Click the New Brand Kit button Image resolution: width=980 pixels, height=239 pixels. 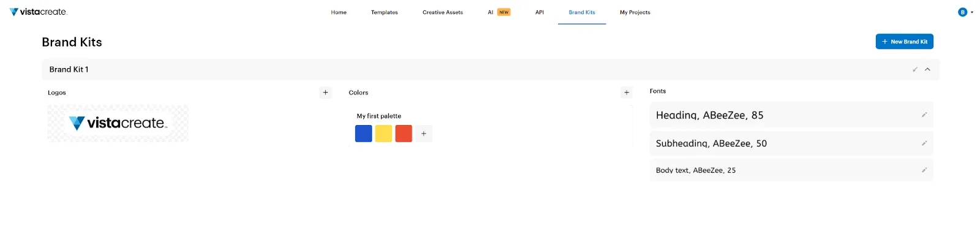[904, 42]
